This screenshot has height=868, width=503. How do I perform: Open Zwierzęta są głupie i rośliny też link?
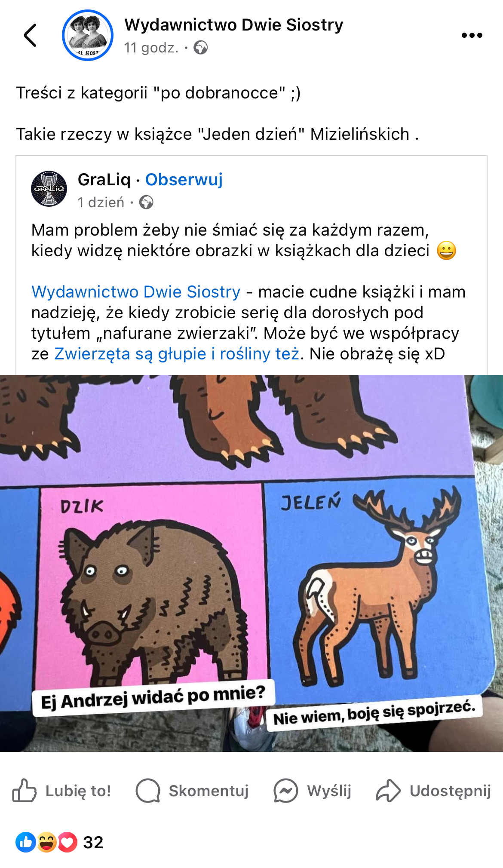[x=177, y=354]
